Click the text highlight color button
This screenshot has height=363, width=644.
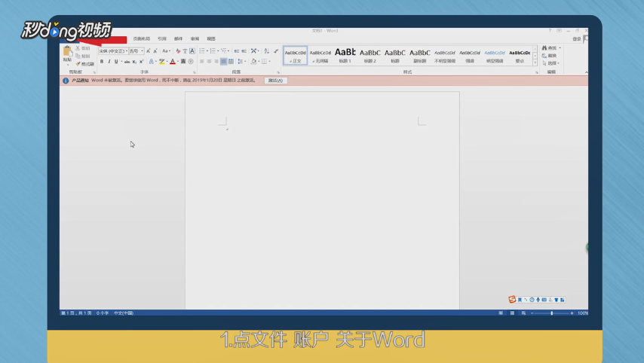(x=162, y=62)
